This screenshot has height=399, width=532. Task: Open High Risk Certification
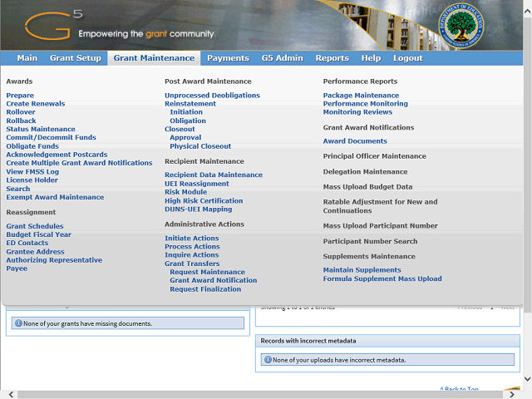click(x=204, y=200)
